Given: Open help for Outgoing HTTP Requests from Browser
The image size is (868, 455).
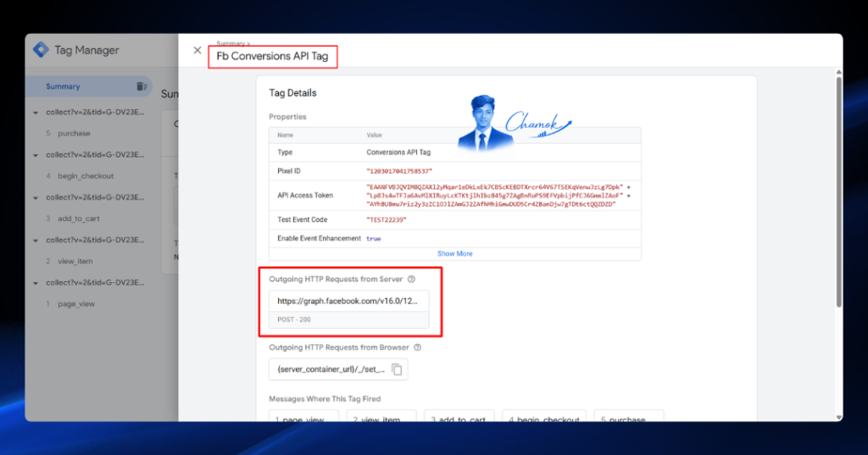Looking at the screenshot, I should [x=417, y=347].
